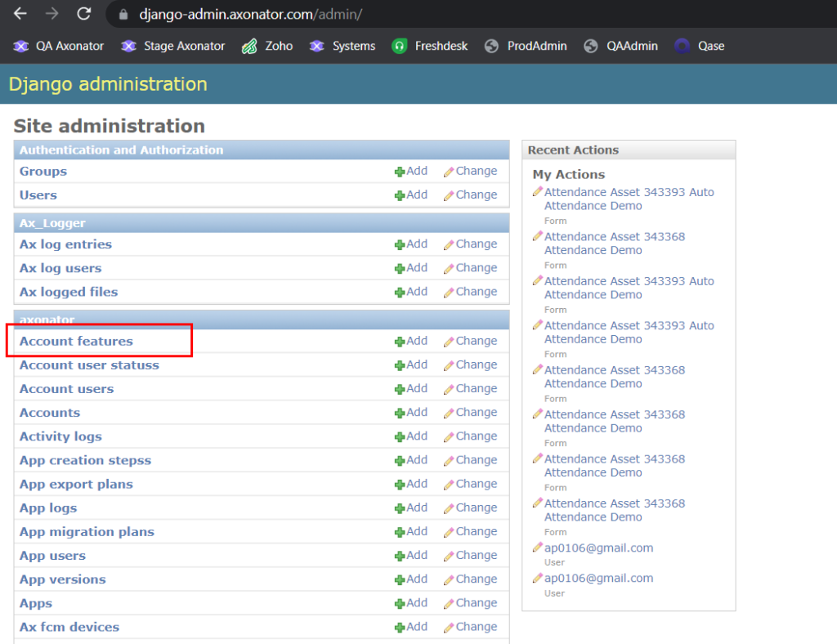Click Add for App migration plans

pyautogui.click(x=411, y=532)
